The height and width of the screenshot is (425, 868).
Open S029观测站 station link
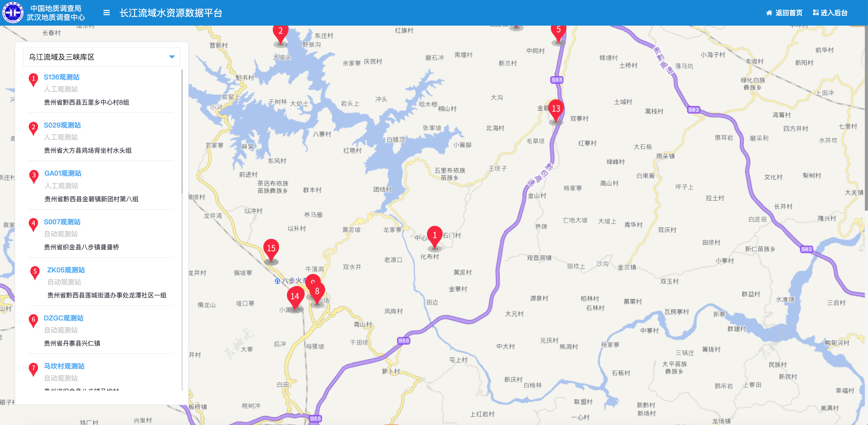pos(62,125)
